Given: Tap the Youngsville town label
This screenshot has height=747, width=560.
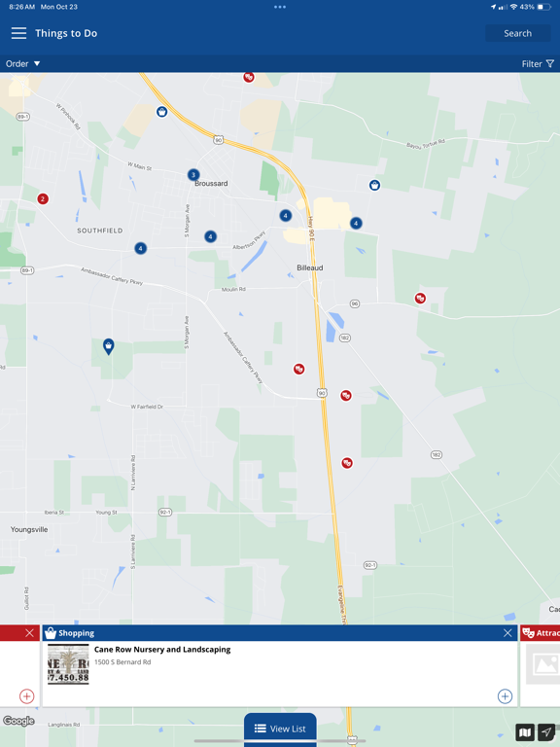Looking at the screenshot, I should tap(29, 529).
